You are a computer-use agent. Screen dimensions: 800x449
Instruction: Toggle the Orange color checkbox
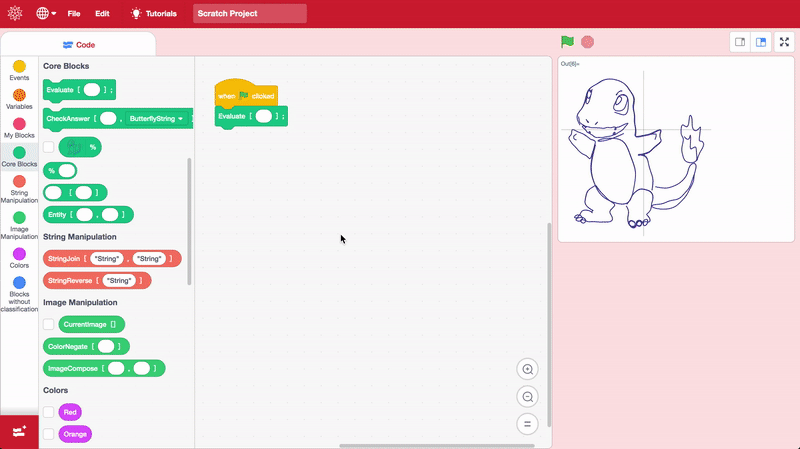click(48, 434)
